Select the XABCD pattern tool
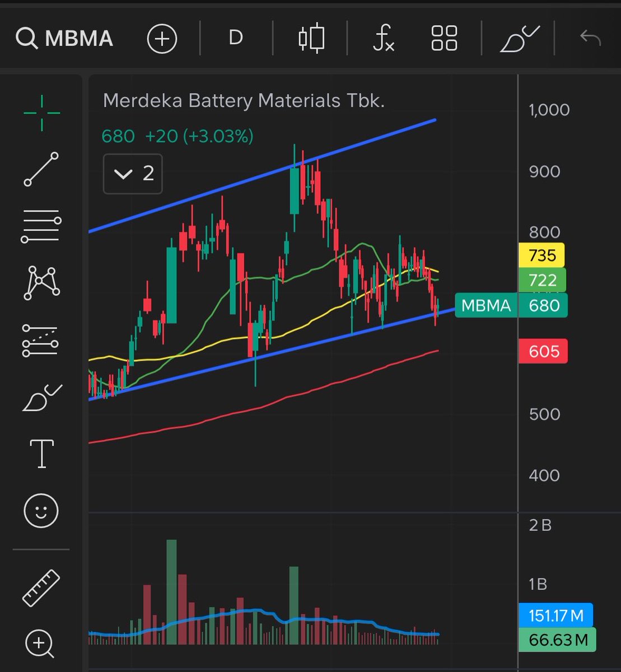 point(41,283)
